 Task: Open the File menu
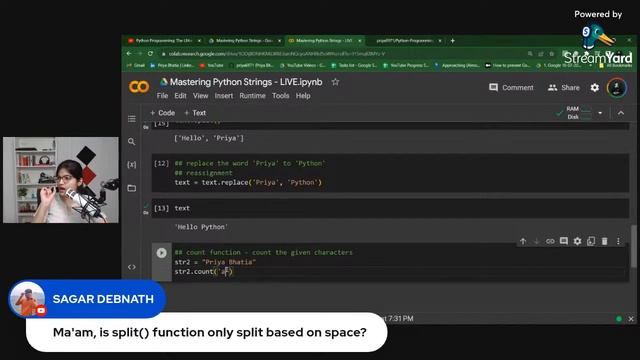point(162,96)
